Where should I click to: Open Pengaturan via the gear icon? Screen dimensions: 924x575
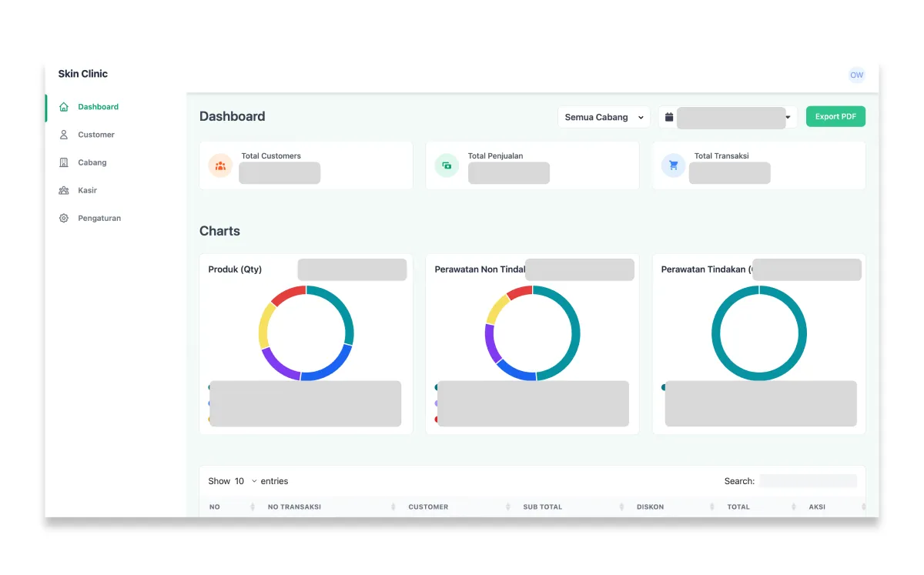click(63, 218)
